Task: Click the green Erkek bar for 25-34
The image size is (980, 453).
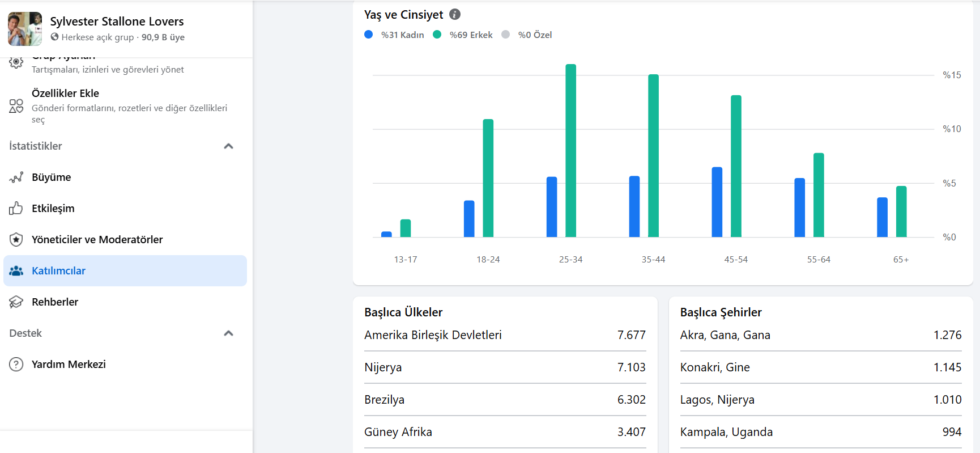Action: click(x=571, y=150)
